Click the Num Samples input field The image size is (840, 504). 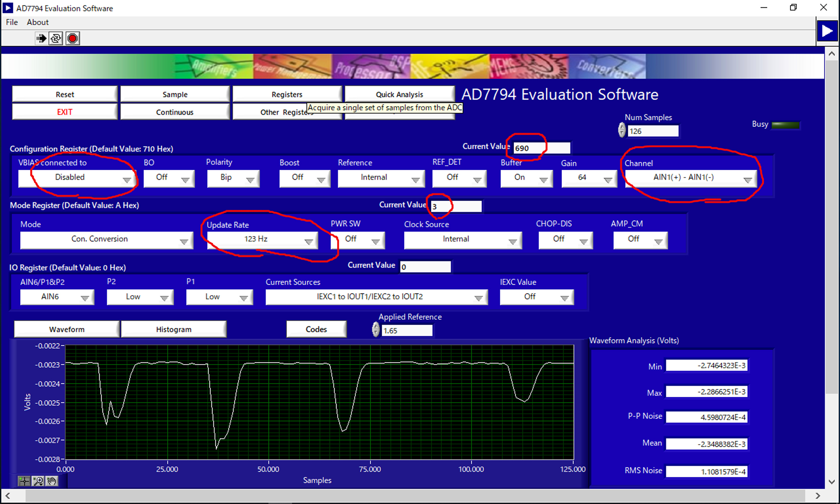click(x=653, y=131)
